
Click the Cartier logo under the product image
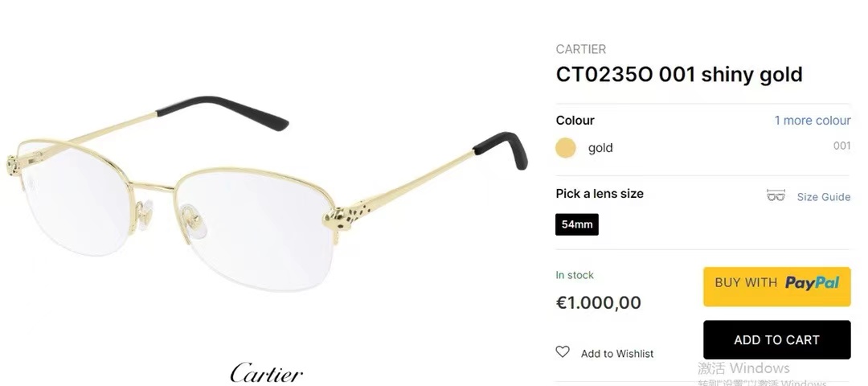[x=266, y=373]
